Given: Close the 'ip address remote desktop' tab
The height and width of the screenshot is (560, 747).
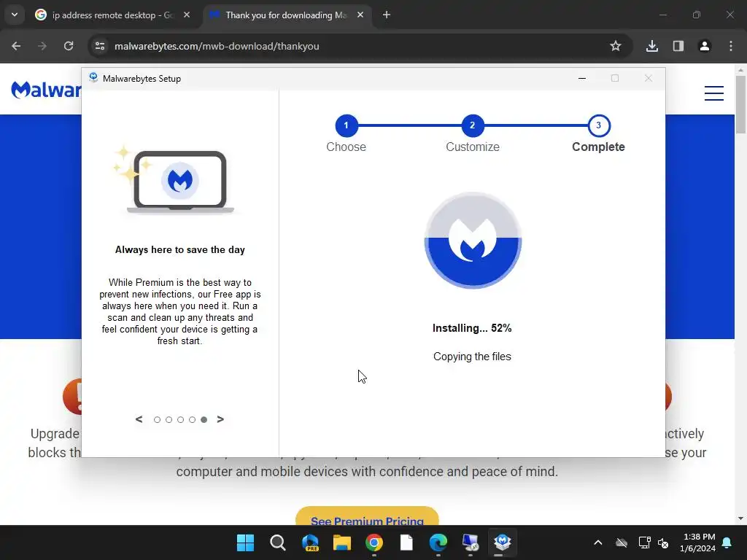Looking at the screenshot, I should click(187, 15).
